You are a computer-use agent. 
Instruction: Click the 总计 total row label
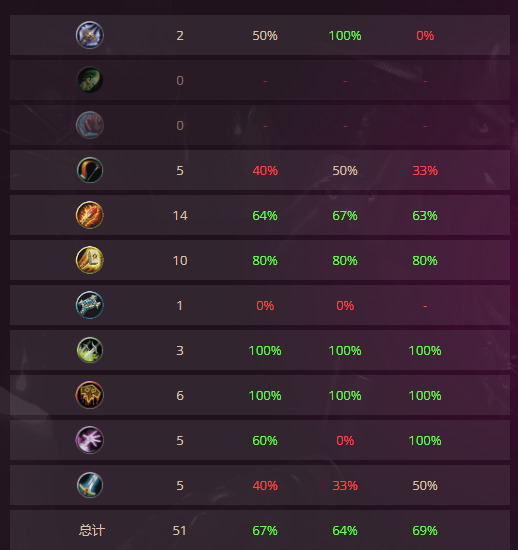tap(92, 530)
